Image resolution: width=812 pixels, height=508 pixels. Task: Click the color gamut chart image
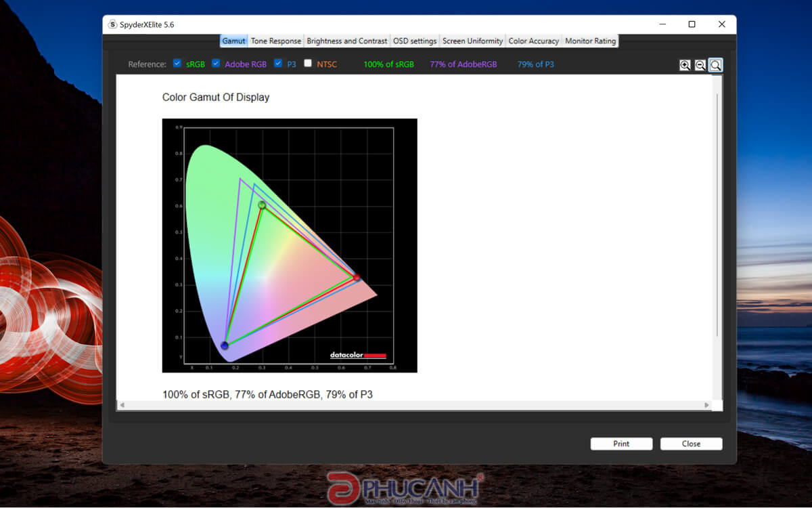[290, 245]
